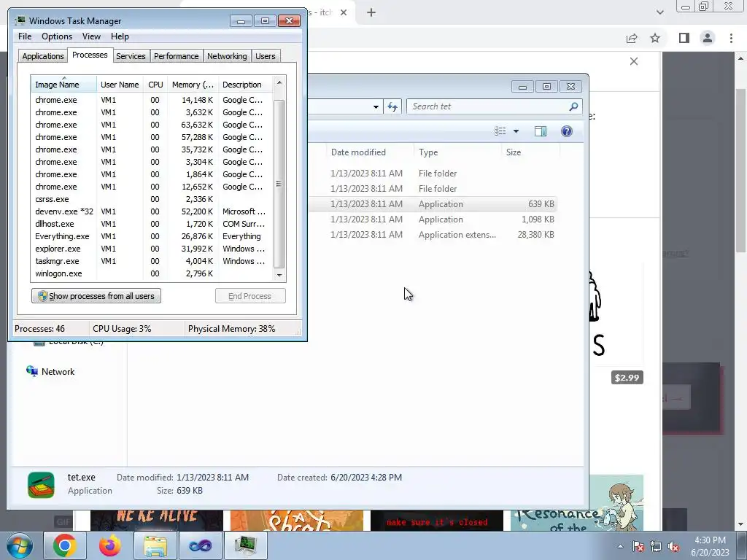Open Explorer address bar history dropdown
747x560 pixels.
[x=376, y=106]
